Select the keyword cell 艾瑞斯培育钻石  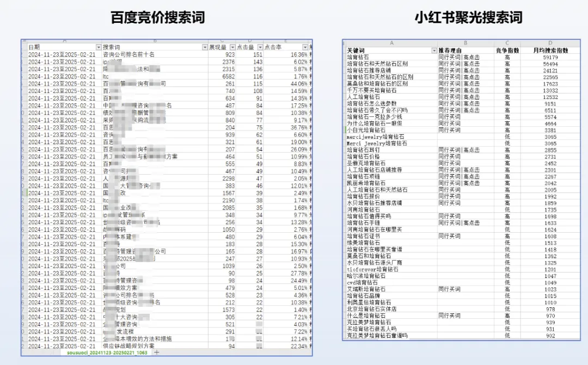point(391,289)
